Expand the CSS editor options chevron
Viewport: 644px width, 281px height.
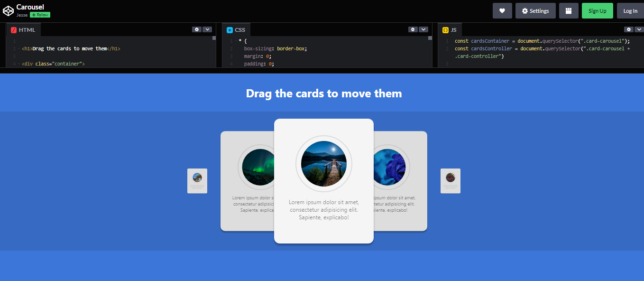point(423,29)
